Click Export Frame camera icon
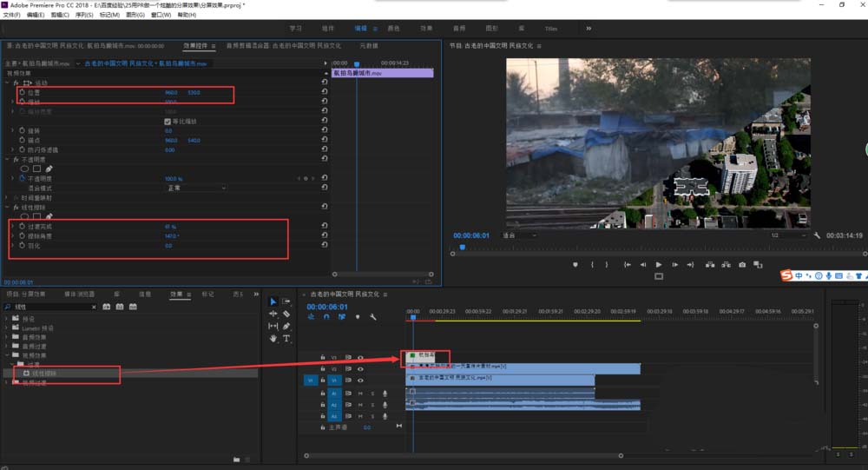Screen dimensions: 868x470 [x=742, y=265]
